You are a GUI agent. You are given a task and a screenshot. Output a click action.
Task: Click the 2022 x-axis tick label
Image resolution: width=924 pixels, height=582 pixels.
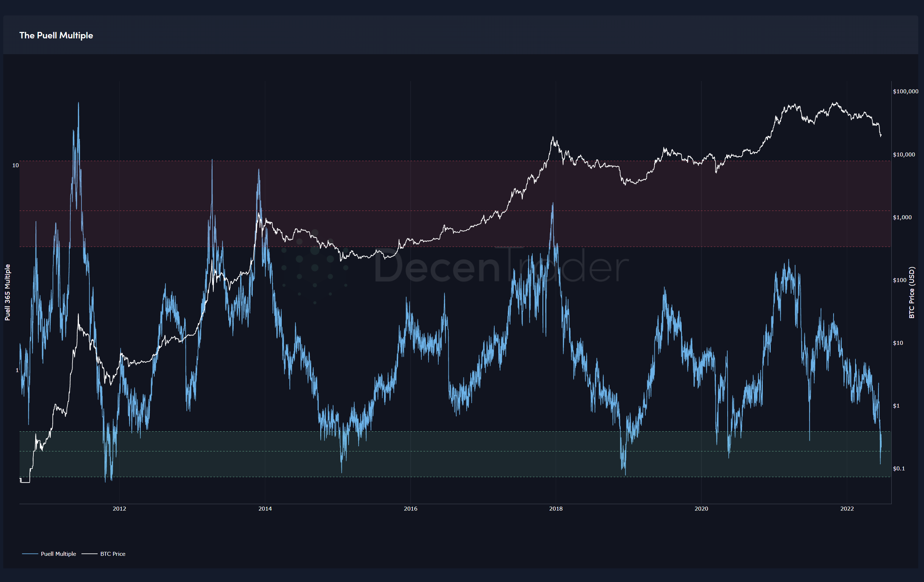[847, 508]
